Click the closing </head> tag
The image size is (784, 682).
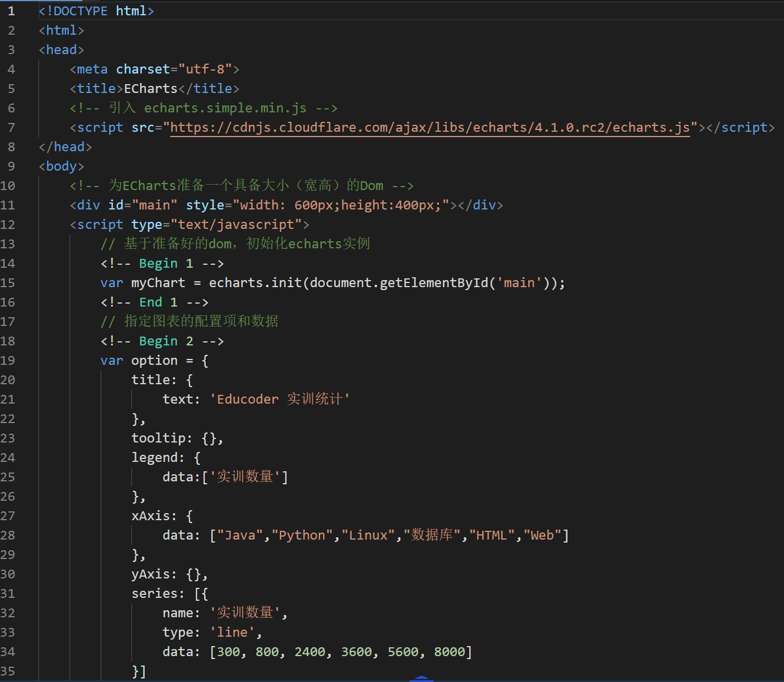tap(65, 147)
